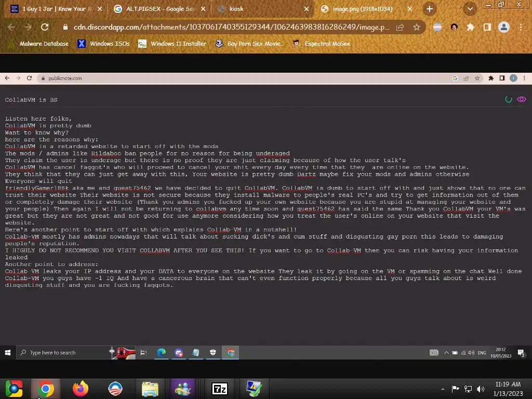Bookmark the discordapp image page with star

(x=417, y=27)
